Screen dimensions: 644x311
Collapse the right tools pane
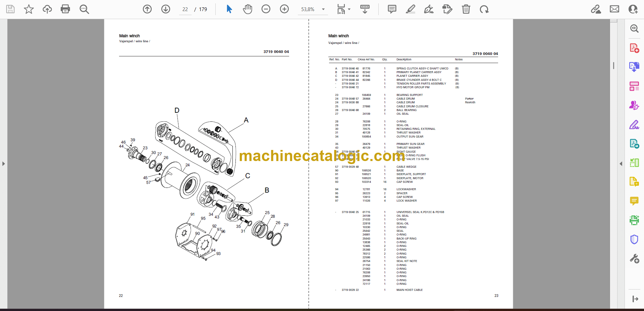[x=621, y=164]
